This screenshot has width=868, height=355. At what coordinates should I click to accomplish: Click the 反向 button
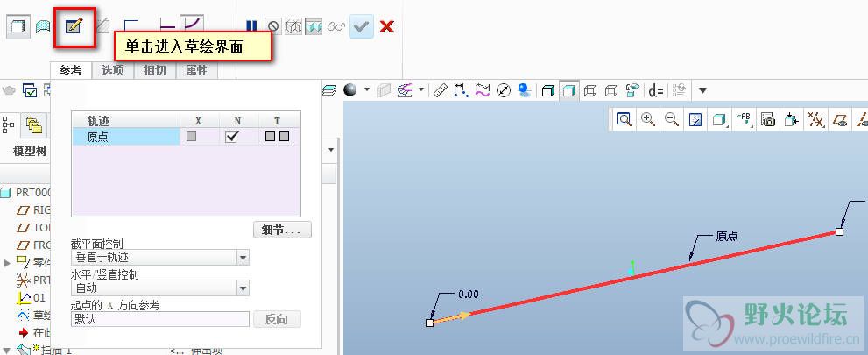[x=278, y=320]
